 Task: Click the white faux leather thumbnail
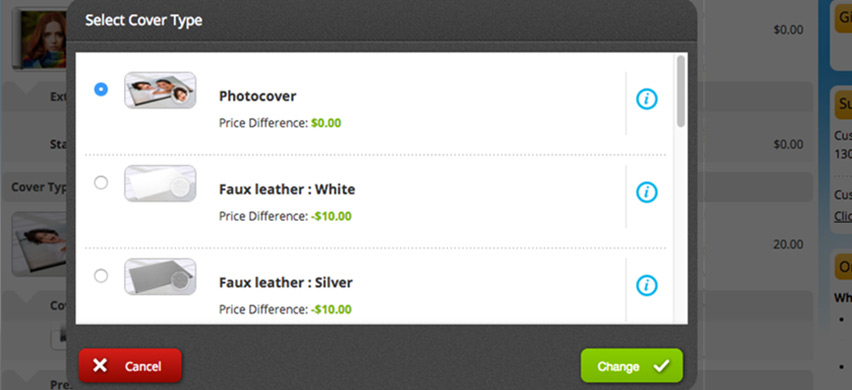tap(160, 184)
